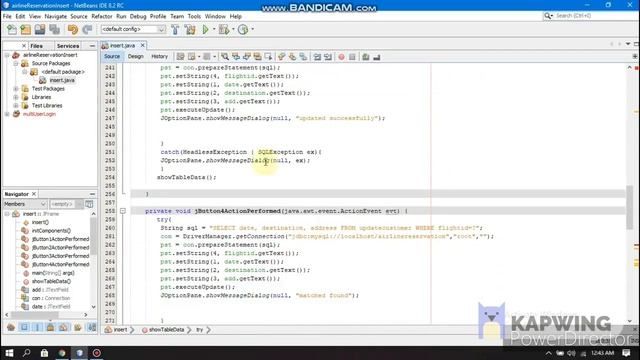Select showTableData() in Navigator

(51, 281)
